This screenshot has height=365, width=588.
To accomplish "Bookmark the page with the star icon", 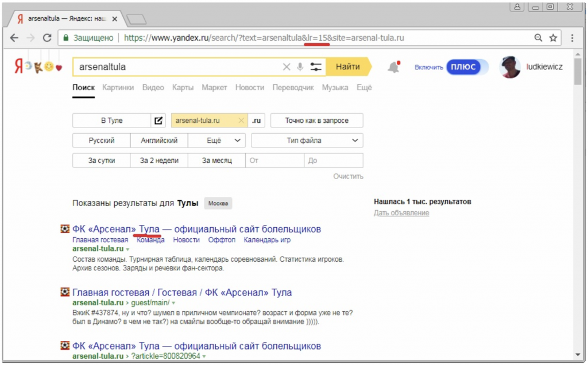I will (x=553, y=37).
